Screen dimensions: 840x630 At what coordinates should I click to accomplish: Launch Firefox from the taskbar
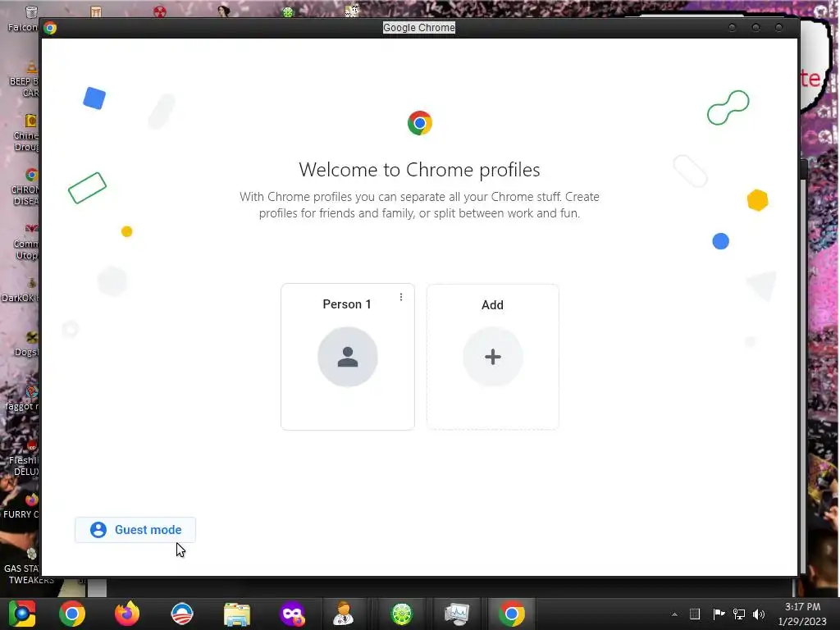click(x=127, y=614)
